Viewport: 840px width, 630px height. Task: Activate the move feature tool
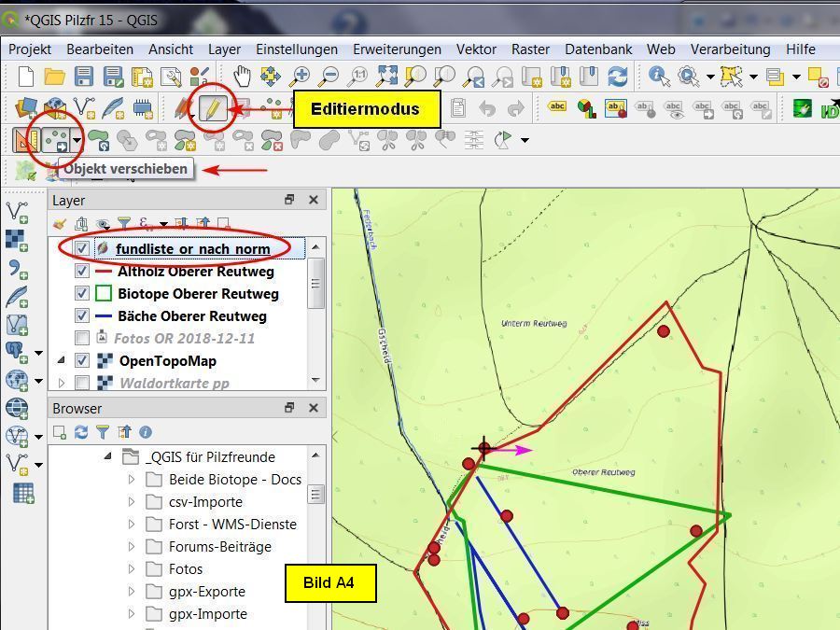[x=57, y=141]
